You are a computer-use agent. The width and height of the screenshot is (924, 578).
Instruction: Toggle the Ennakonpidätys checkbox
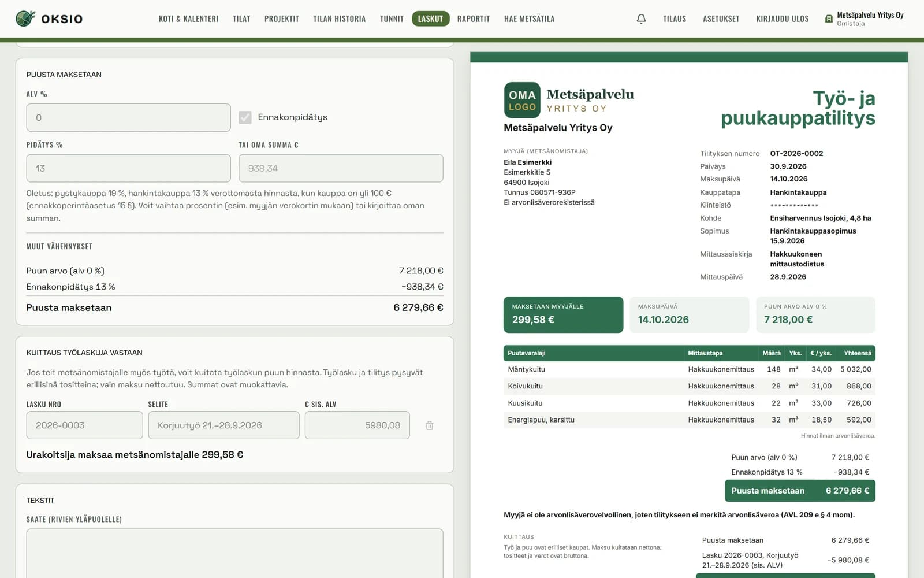(x=245, y=117)
